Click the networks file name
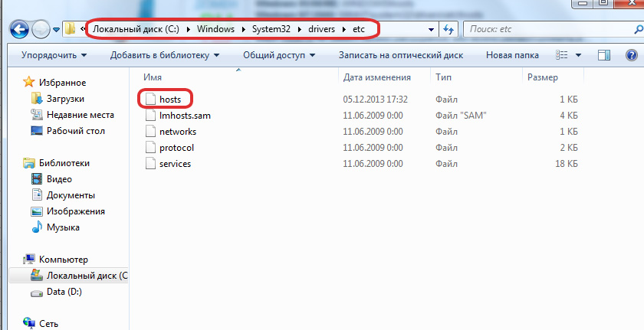Image resolution: width=644 pixels, height=330 pixels. 177,132
